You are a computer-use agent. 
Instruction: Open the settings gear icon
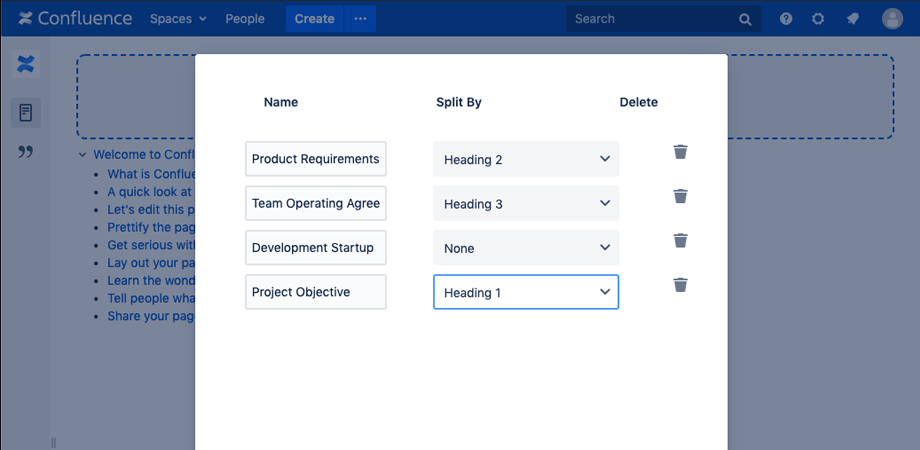tap(818, 19)
